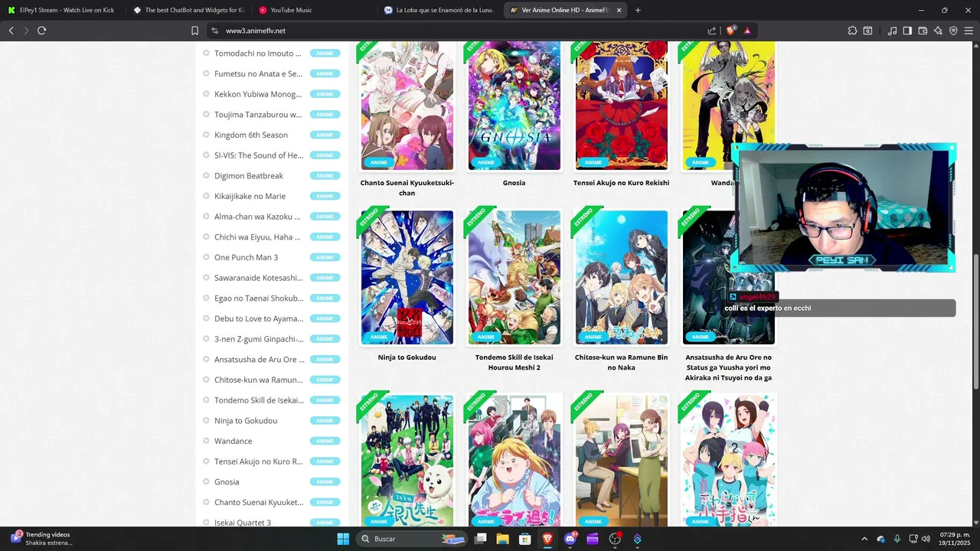This screenshot has height=551, width=980.
Task: Switch to the ElPey1 Stream Kick tab
Action: point(61,10)
